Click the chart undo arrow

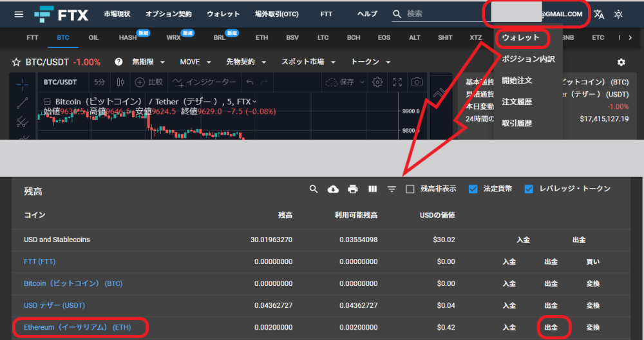point(250,82)
